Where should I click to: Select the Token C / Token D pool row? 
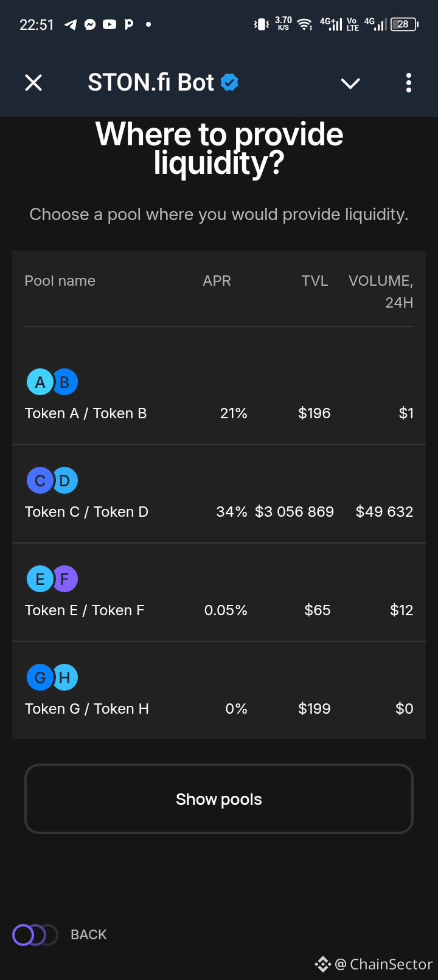click(x=219, y=494)
